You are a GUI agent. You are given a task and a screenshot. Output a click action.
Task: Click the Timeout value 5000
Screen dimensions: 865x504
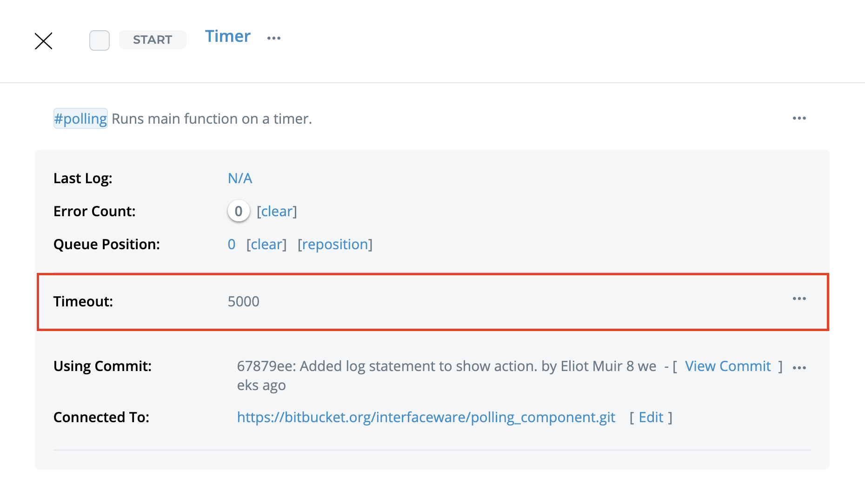(x=243, y=301)
